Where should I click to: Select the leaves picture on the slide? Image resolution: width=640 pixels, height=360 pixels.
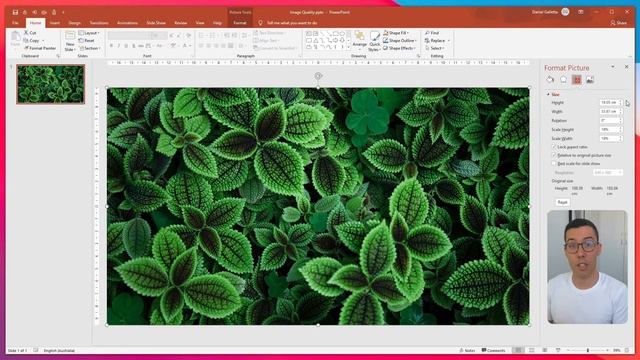(x=318, y=206)
